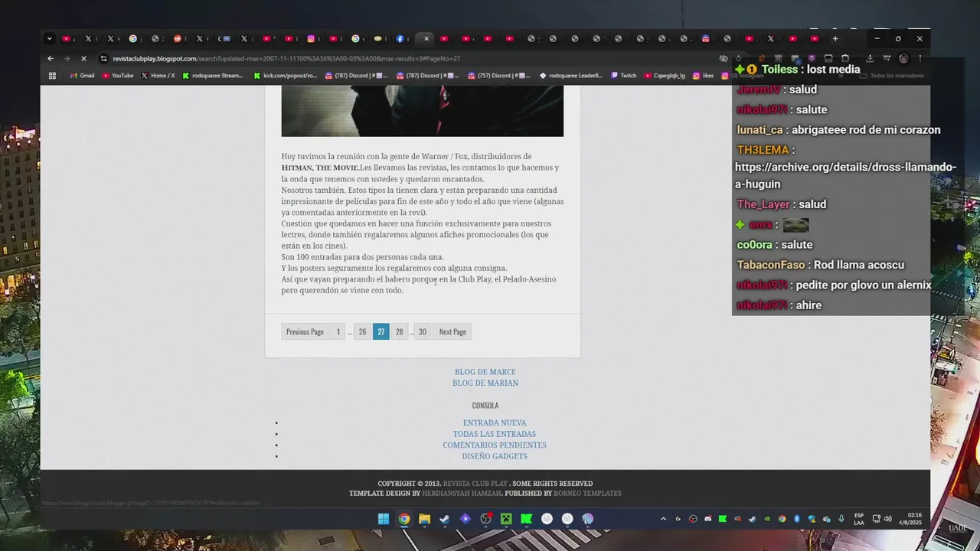Open the rodsquaree Stream bookmark
Viewport: 980px width, 551px height.
point(213,76)
